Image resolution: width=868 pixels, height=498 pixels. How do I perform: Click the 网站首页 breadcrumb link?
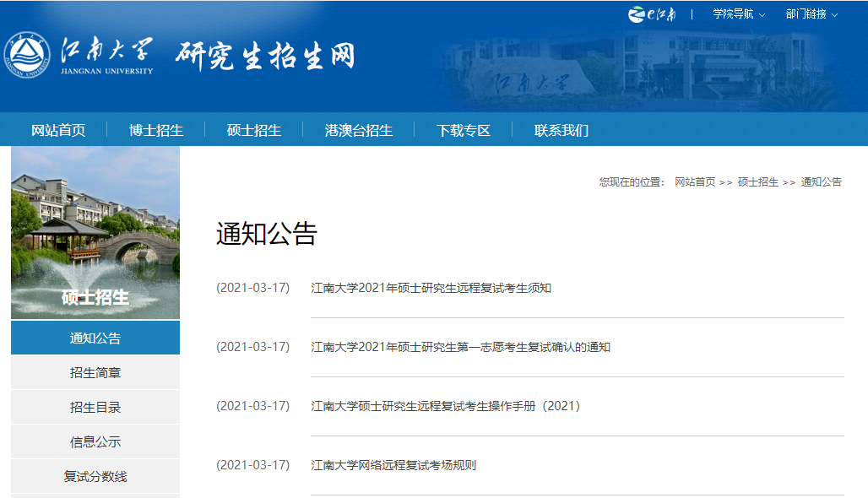point(695,182)
